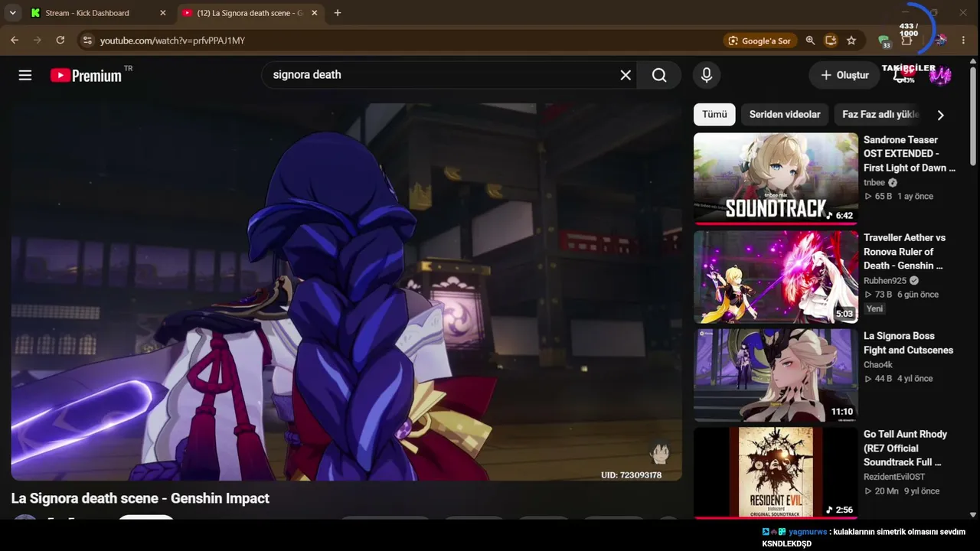
Task: Click the 'Yeni' badge on Ronova video
Action: (875, 309)
